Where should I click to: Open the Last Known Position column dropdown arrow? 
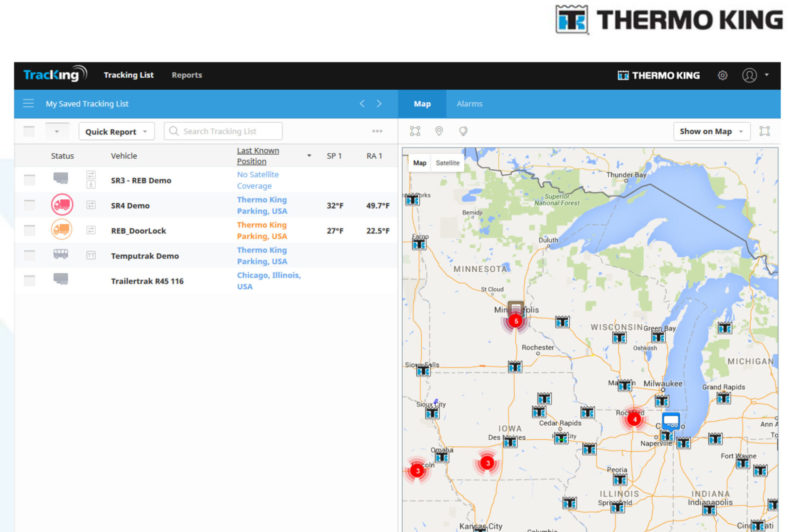(x=309, y=156)
